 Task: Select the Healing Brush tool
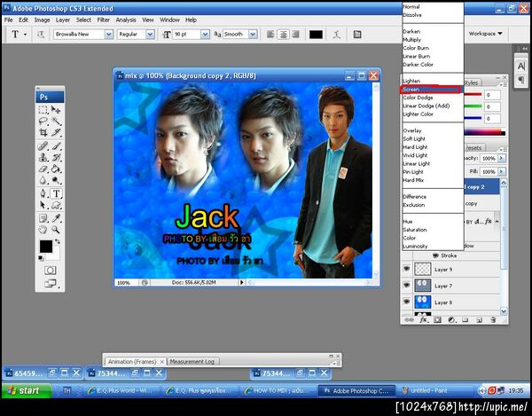tap(43, 145)
